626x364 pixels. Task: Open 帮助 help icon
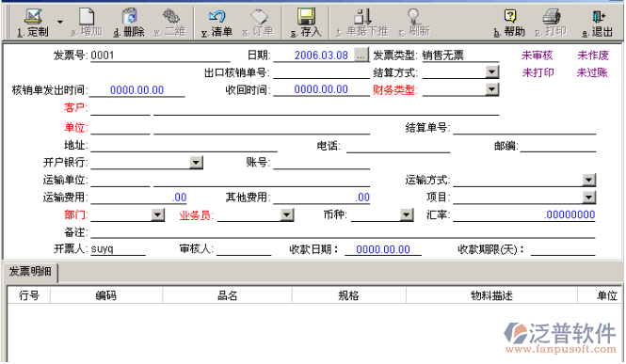point(510,17)
